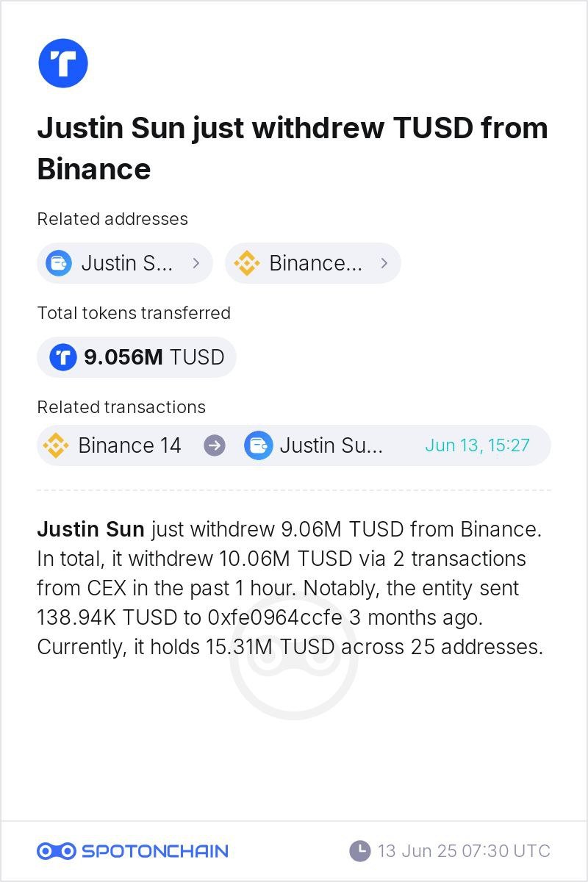Open the 9.056M TUSD token chip
The width and height of the screenshot is (588, 882).
point(137,357)
